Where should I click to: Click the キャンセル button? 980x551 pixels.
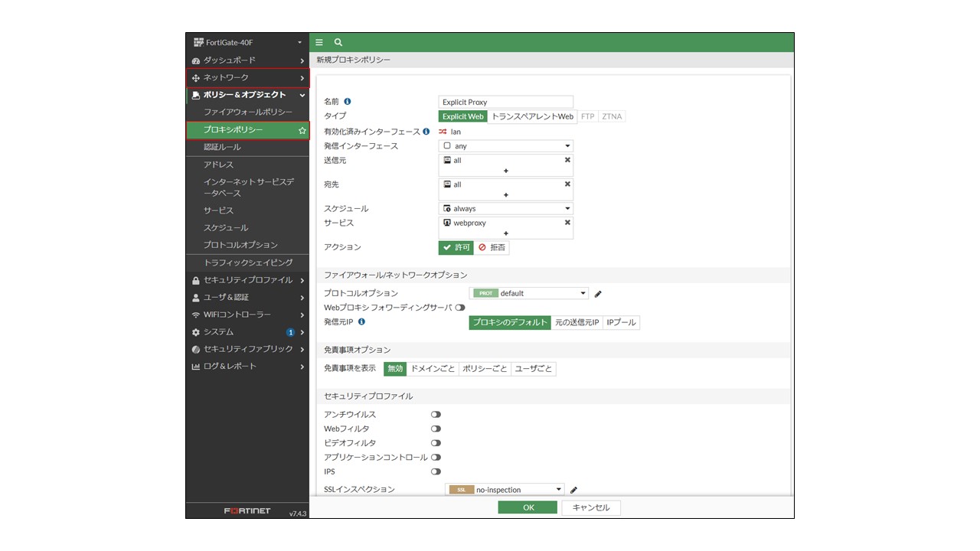[591, 507]
